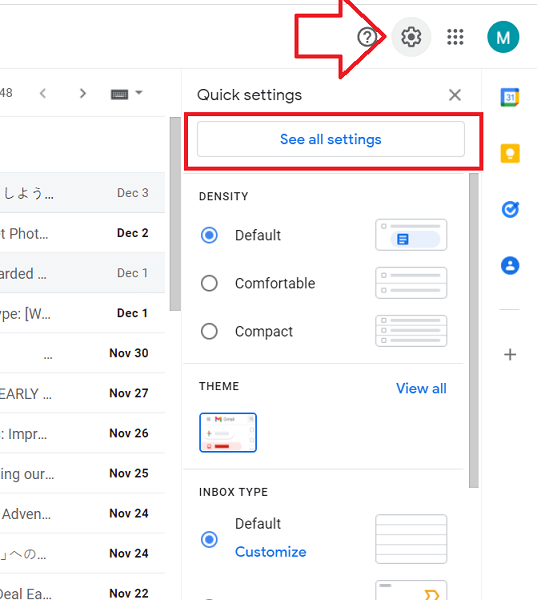Viewport: 537px width, 600px height.
Task: Open Google Keep side panel icon
Action: pyautogui.click(x=510, y=153)
